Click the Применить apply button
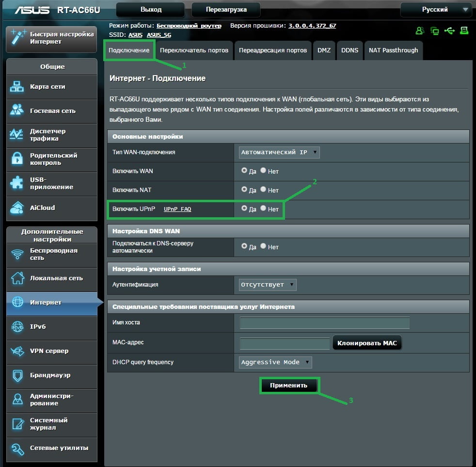 coord(289,386)
